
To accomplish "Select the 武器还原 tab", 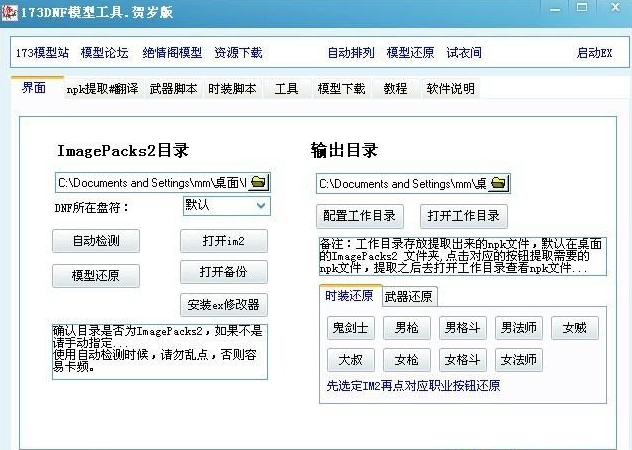I will pyautogui.click(x=409, y=297).
